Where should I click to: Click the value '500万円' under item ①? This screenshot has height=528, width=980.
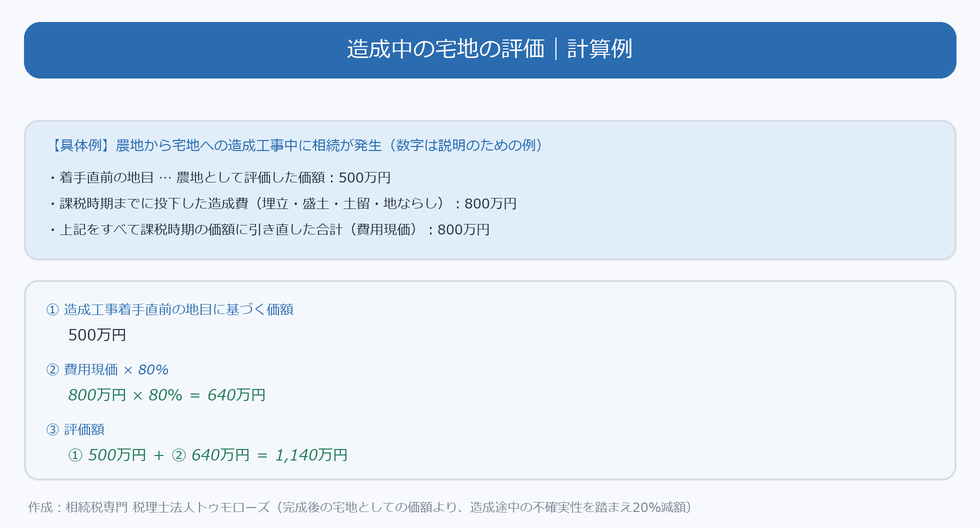[x=97, y=335]
